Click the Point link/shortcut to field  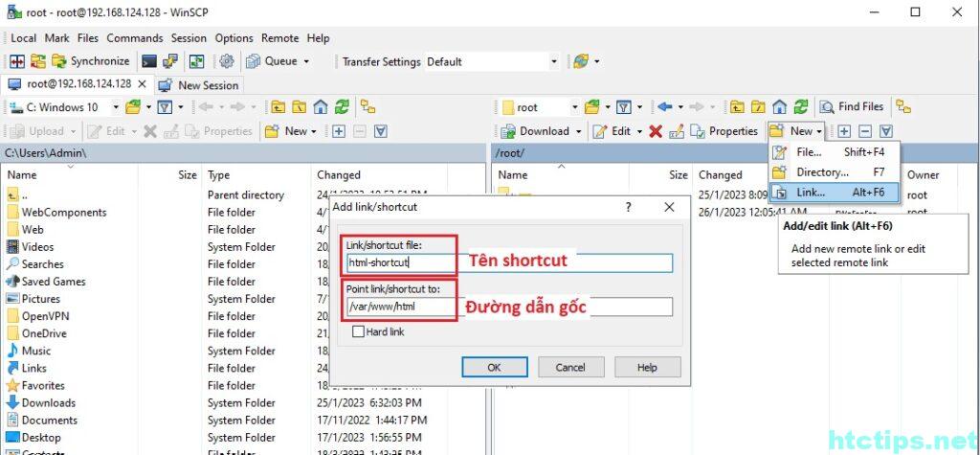click(509, 307)
